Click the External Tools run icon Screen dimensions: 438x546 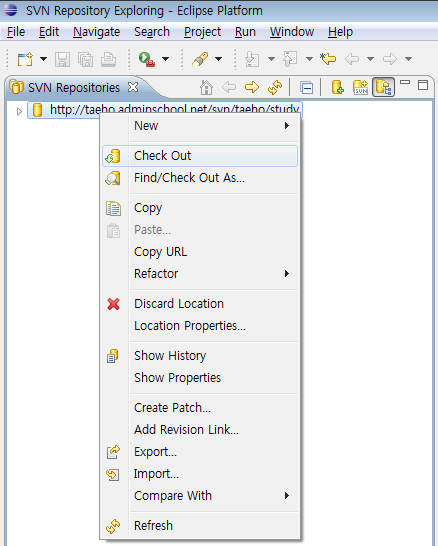147,59
